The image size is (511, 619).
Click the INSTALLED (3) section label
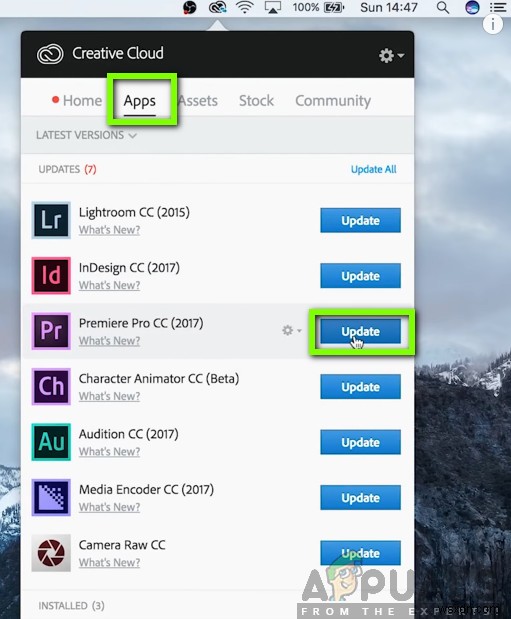71,606
